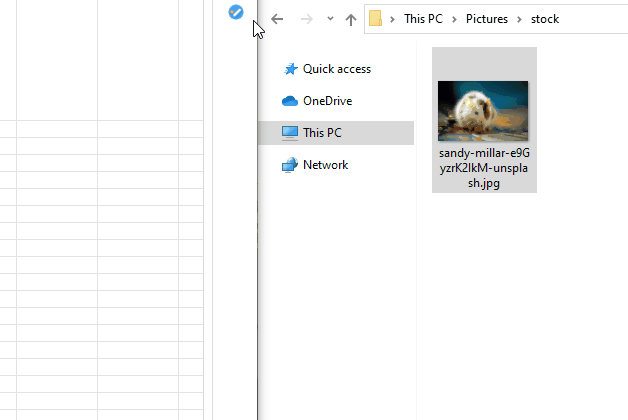628x420 pixels.
Task: Click the folder icon in address bar
Action: pyautogui.click(x=375, y=18)
